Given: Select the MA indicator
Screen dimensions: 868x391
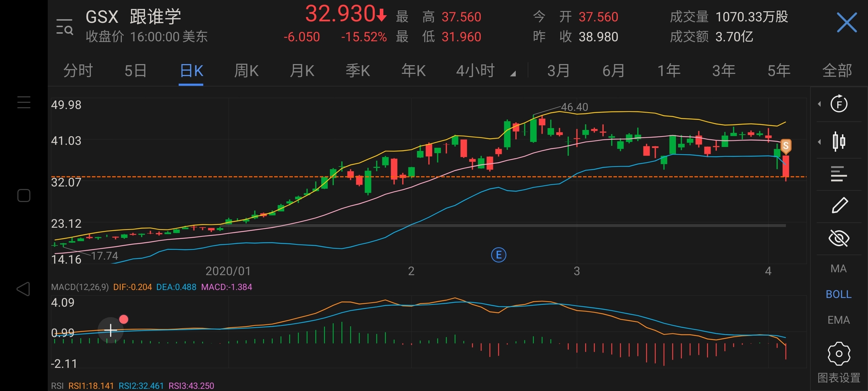Looking at the screenshot, I should coord(838,269).
